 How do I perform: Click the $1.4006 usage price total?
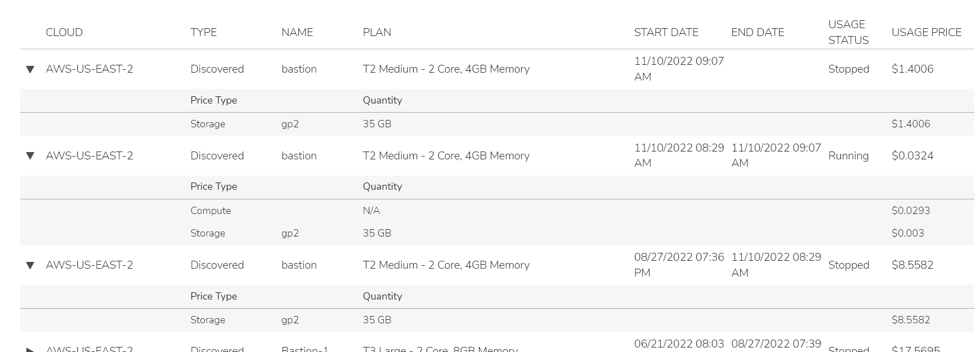[912, 69]
